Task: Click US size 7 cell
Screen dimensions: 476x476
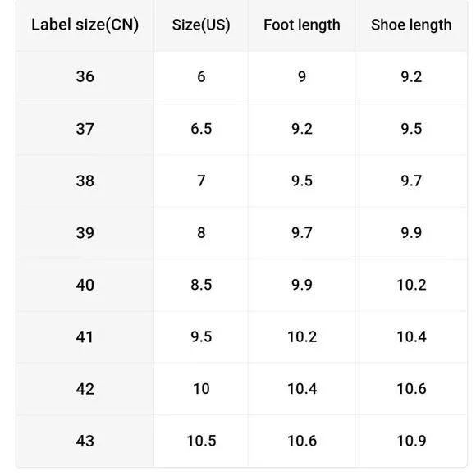Action: [x=201, y=181]
